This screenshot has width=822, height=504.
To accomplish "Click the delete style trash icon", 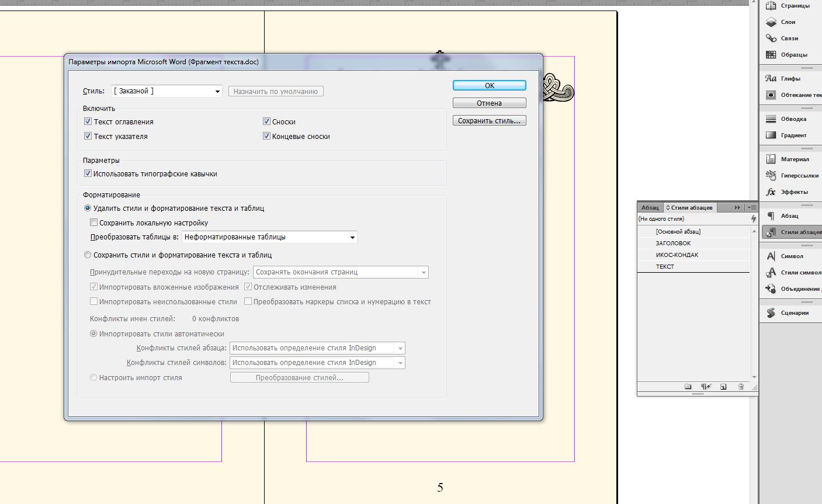I will (x=741, y=387).
